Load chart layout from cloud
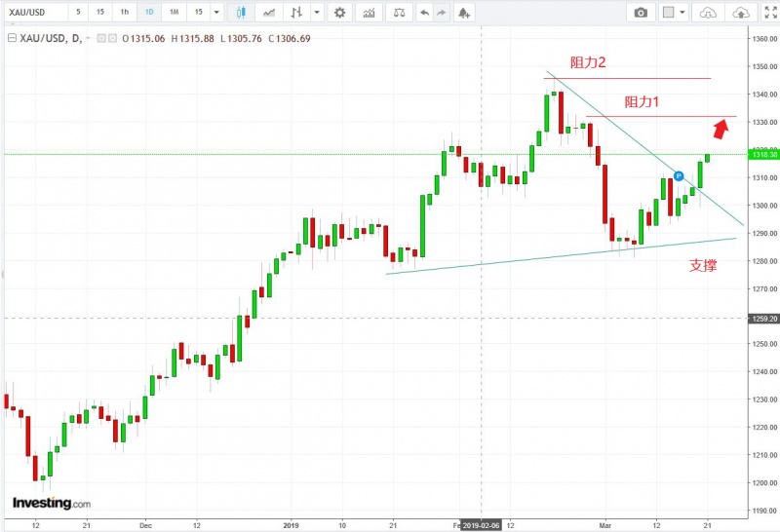Viewport: 780px width, 532px height. [709, 13]
